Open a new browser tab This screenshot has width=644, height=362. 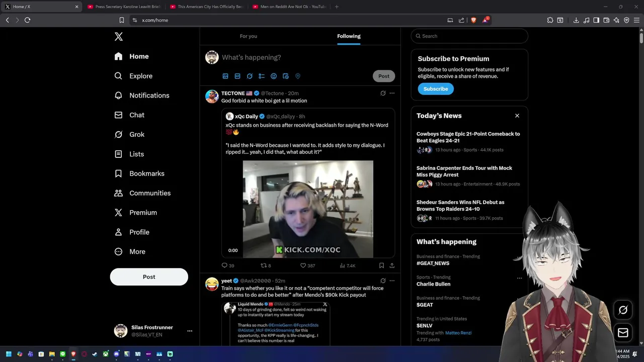click(337, 7)
